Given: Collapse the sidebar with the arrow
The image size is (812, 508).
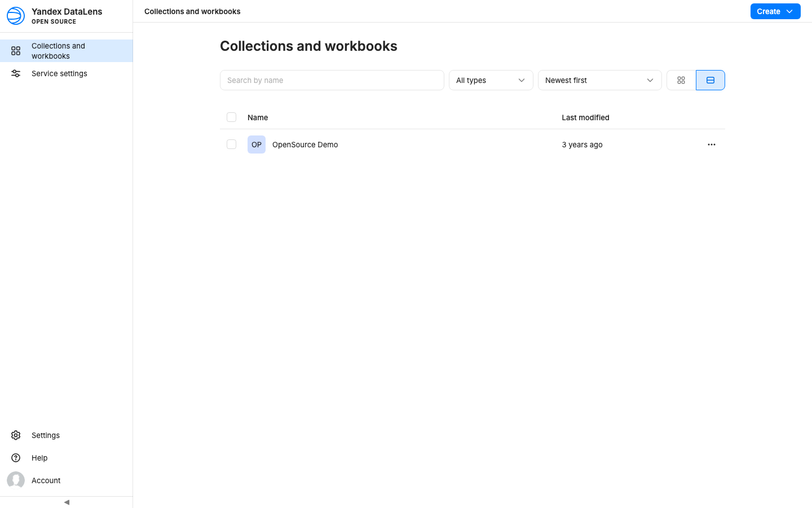Looking at the screenshot, I should [67, 502].
